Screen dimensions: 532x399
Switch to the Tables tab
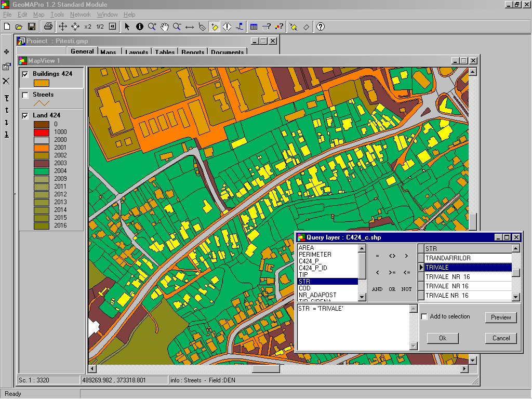pyautogui.click(x=165, y=52)
